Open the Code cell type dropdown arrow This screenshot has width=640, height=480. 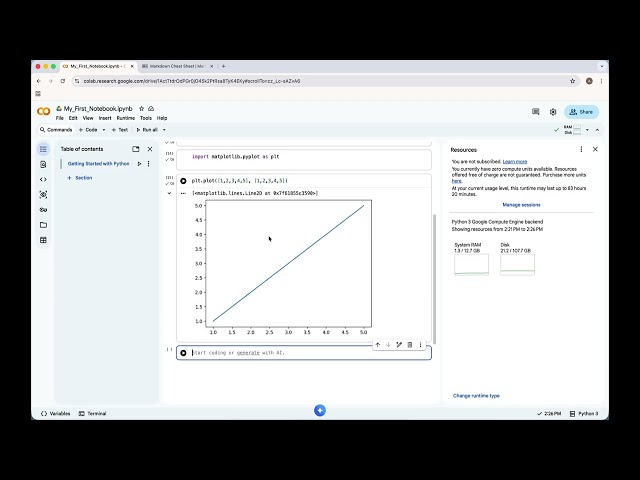click(104, 130)
